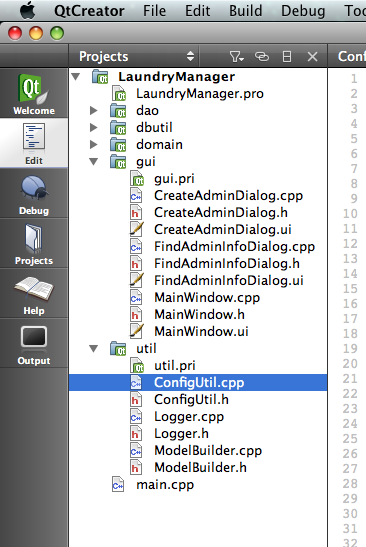The width and height of the screenshot is (366, 547).
Task: Select Logger.cpp
Action: pyautogui.click(x=189, y=417)
